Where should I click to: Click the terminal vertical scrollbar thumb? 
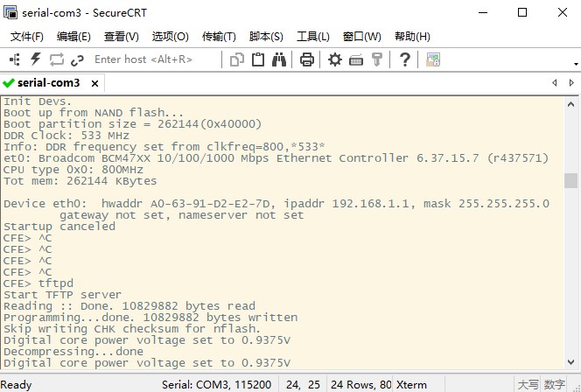point(570,180)
